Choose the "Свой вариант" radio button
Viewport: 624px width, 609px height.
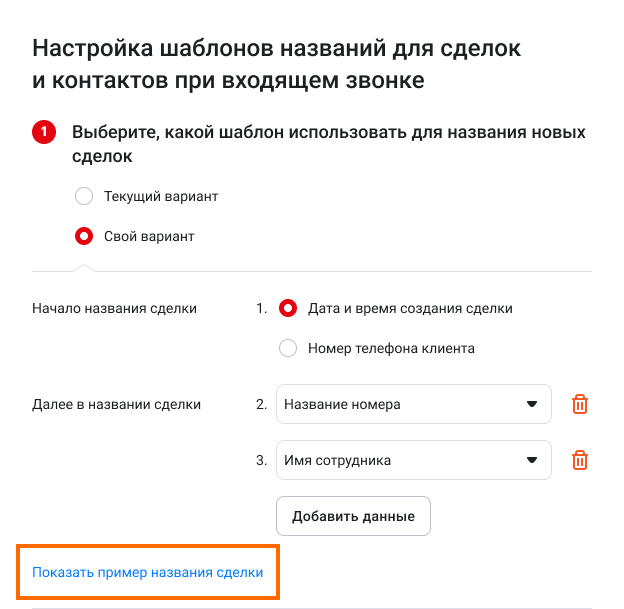(85, 237)
